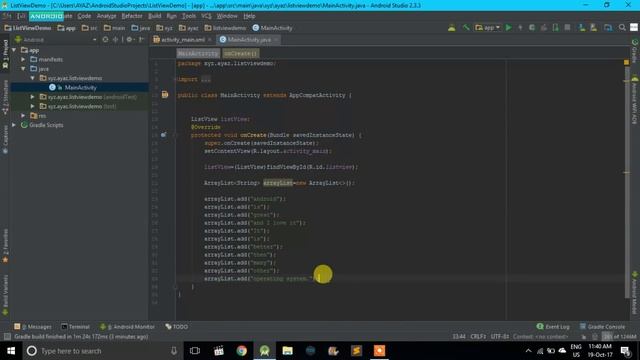
Task: Collapse the java folder node
Action: coord(23,69)
